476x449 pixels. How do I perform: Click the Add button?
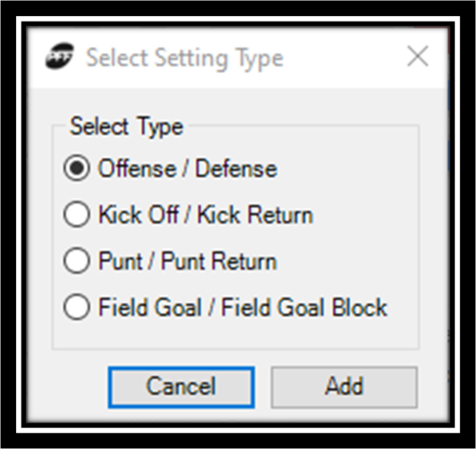344,387
